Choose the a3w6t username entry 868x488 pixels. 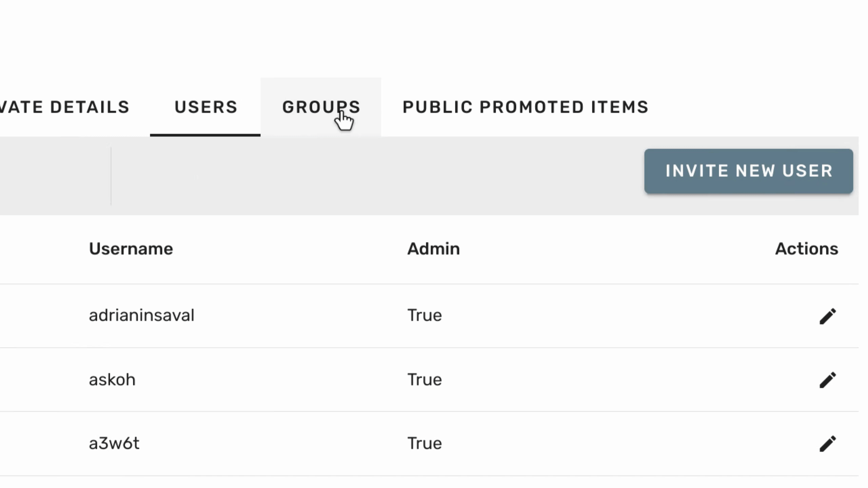(x=114, y=443)
